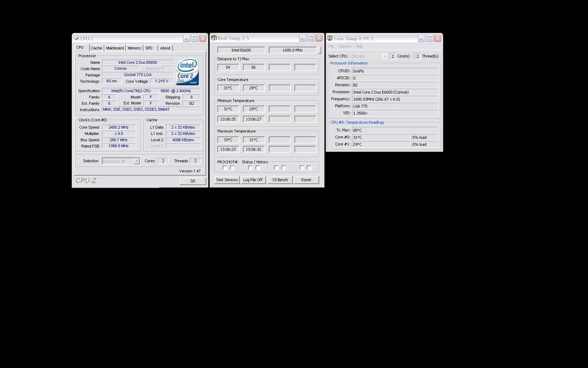Screen dimensions: 588x368
Task: Click the XS Bench button
Action: point(280,180)
